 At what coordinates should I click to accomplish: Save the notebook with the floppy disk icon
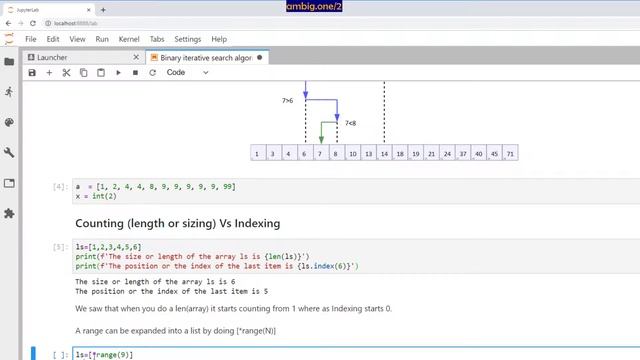pyautogui.click(x=32, y=73)
